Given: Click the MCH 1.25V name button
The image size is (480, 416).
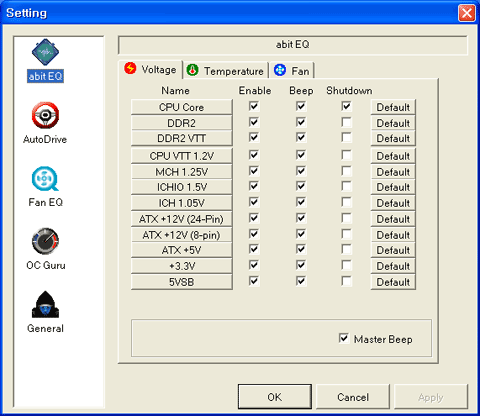Looking at the screenshot, I should pyautogui.click(x=182, y=172).
